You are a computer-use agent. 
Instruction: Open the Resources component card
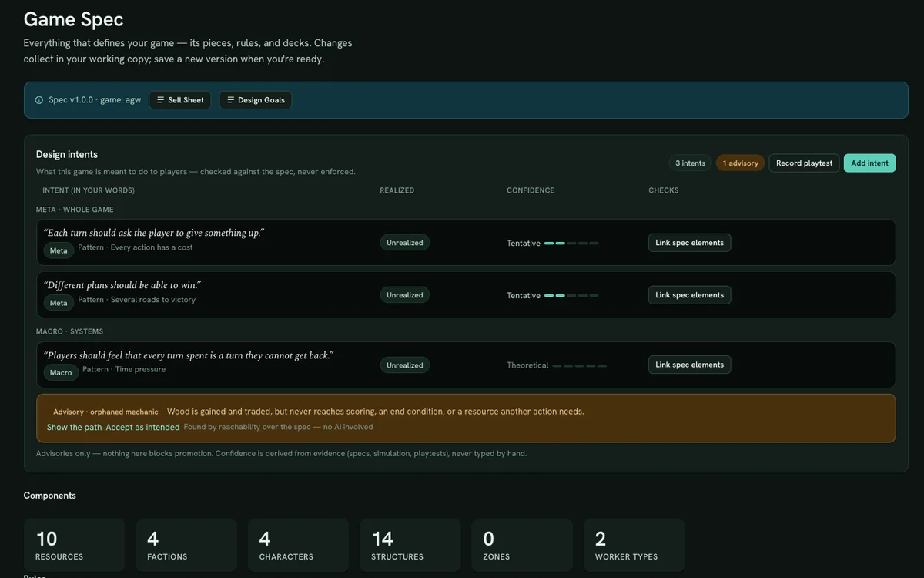point(74,545)
